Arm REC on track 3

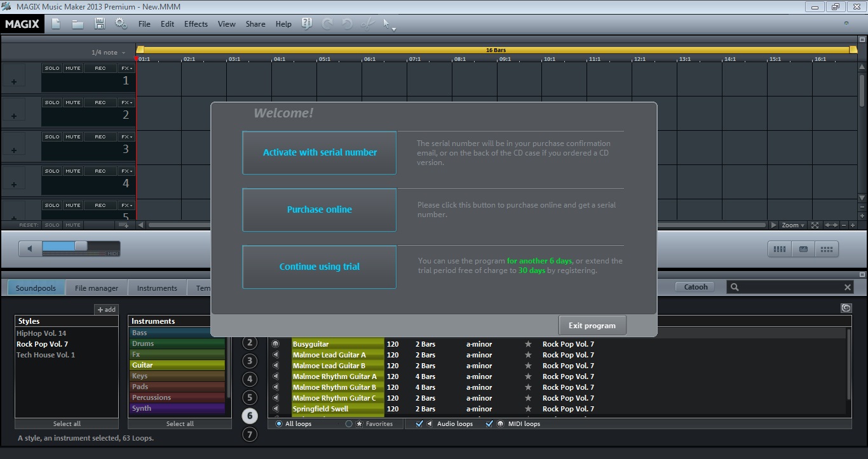(100, 136)
